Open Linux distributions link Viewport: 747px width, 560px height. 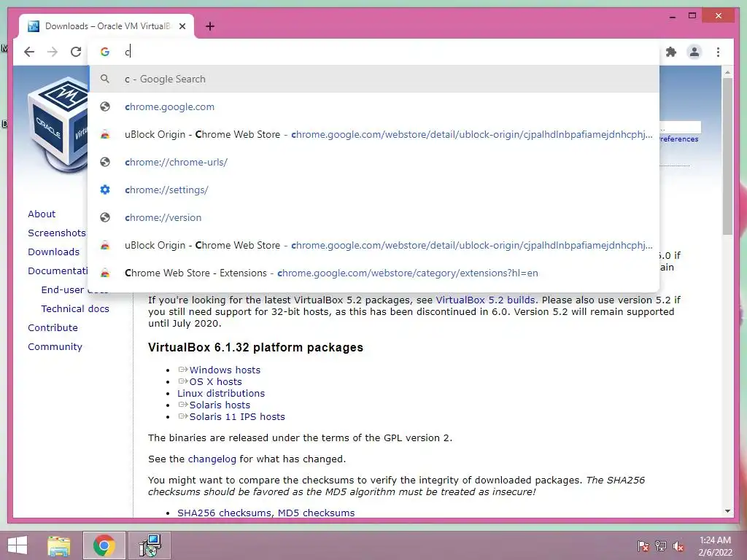pyautogui.click(x=221, y=393)
